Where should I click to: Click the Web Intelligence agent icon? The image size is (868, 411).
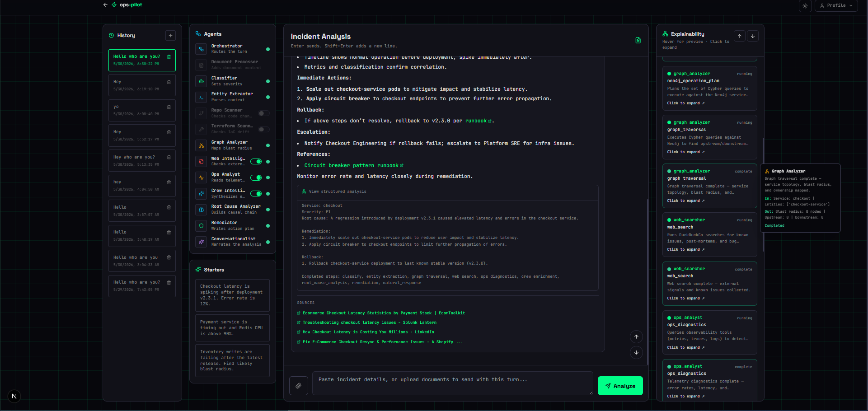pyautogui.click(x=201, y=162)
